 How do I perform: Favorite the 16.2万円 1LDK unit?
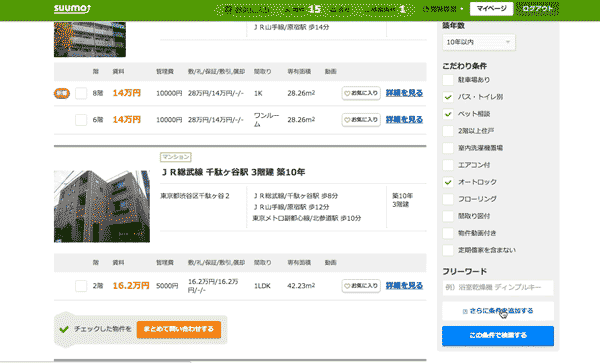tap(361, 286)
